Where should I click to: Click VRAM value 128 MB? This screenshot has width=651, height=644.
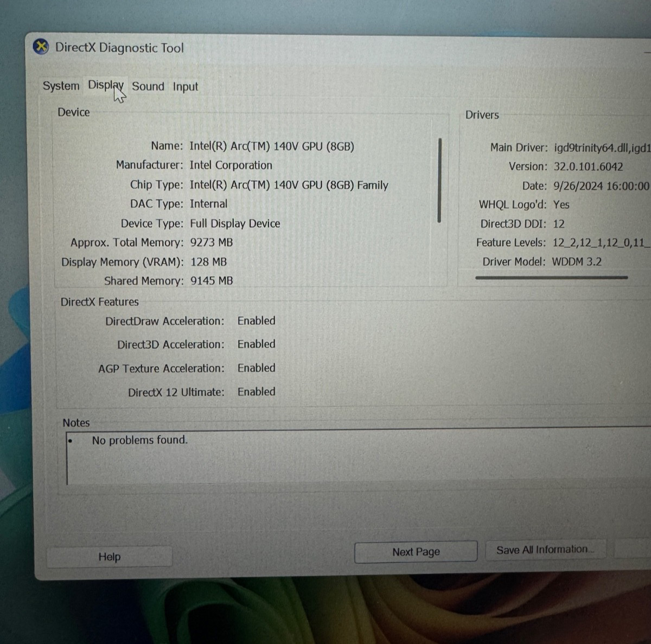tap(209, 262)
